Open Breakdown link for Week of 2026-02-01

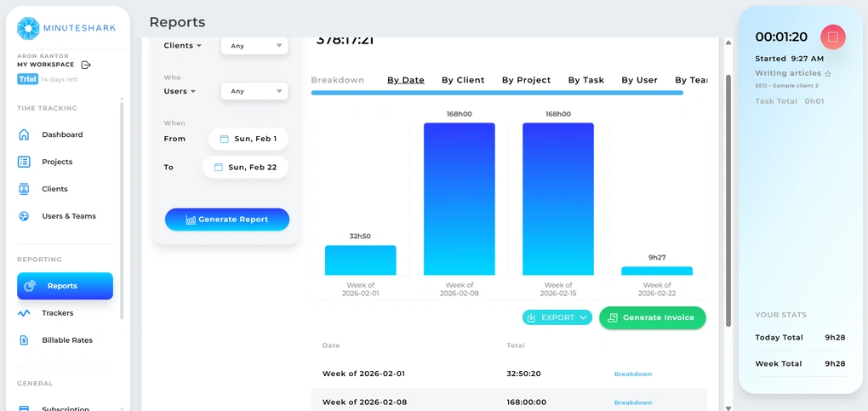633,374
